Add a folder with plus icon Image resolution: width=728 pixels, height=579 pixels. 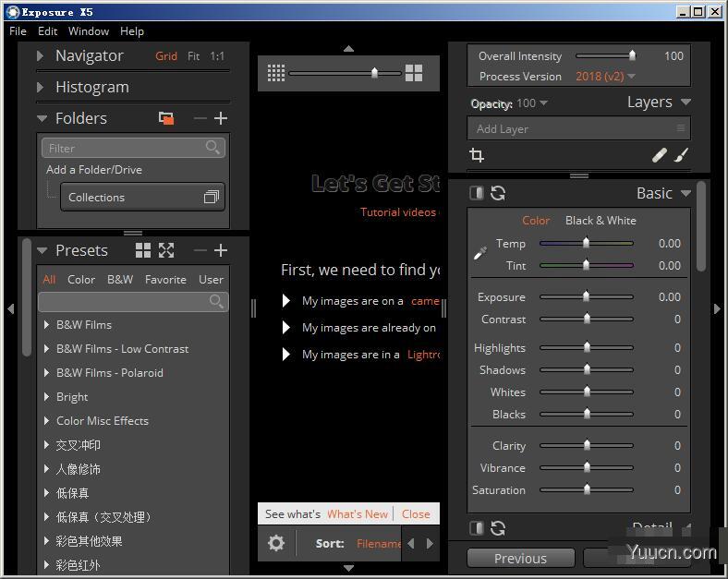(x=221, y=118)
